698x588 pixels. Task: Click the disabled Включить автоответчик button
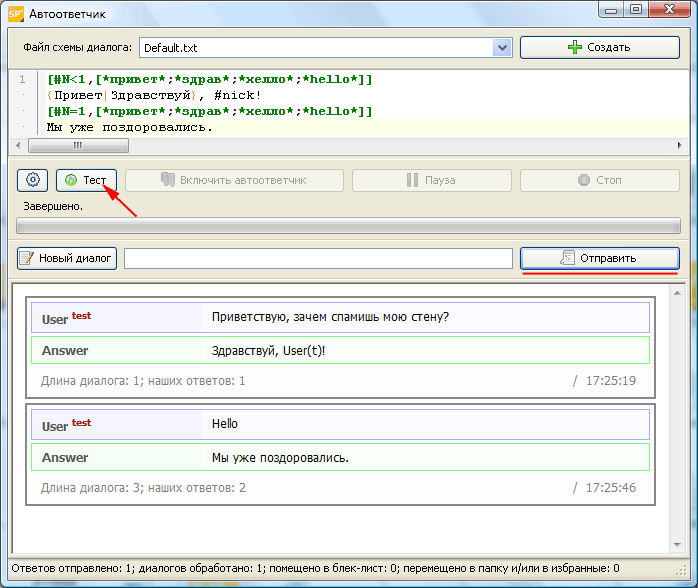coord(234,180)
